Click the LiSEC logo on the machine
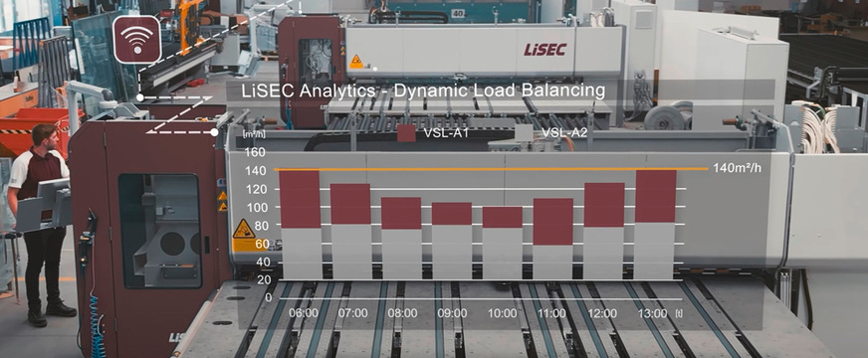Screen dimensions: 868x358 545,50
